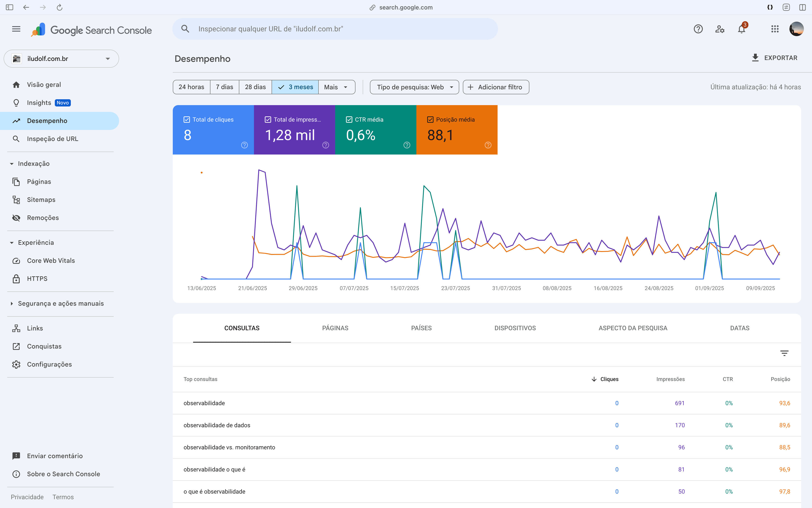Sort the table by Cliques column
Viewport: 812px width, 508px height.
pyautogui.click(x=609, y=379)
